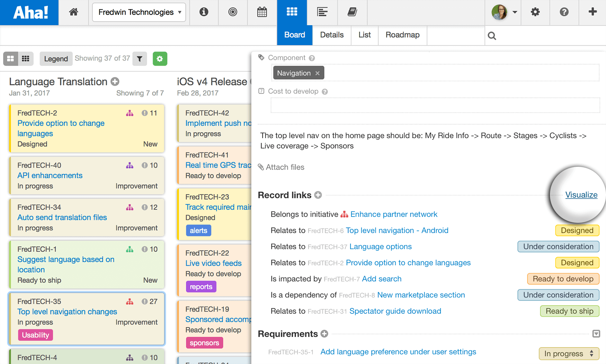Click the Usability tag on FredTECH-35

[35, 335]
